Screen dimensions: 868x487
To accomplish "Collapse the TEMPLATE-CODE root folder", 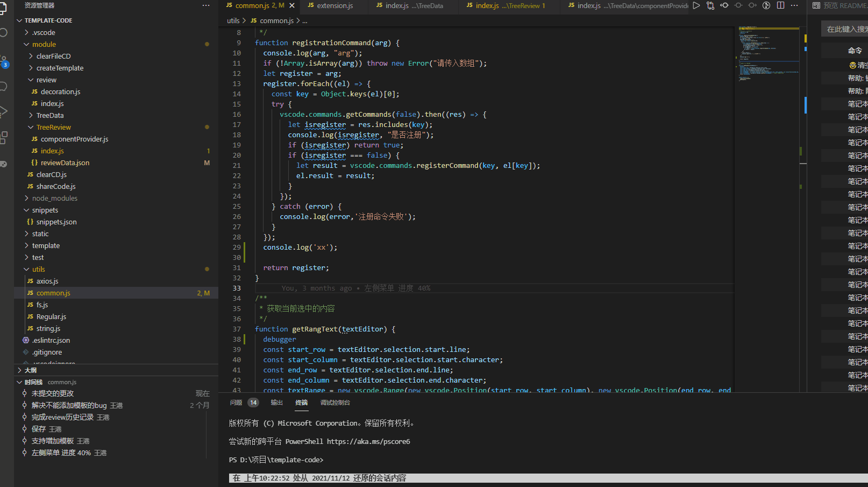I will pyautogui.click(x=19, y=20).
